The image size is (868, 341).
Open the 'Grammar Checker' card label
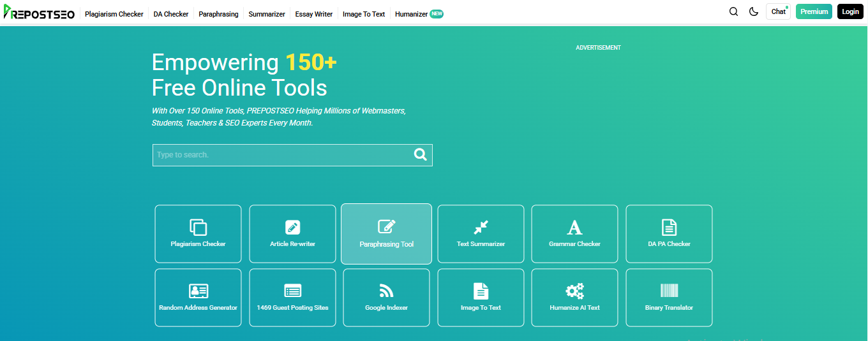click(x=574, y=244)
